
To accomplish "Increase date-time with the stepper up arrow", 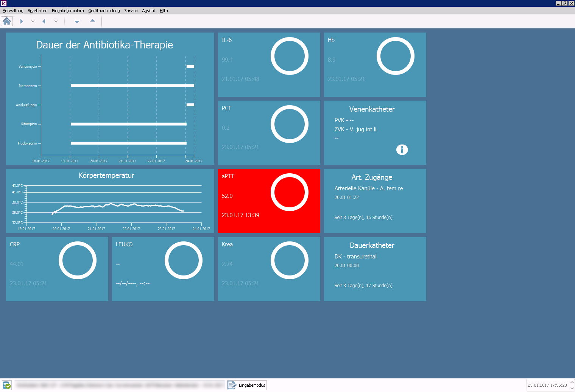I will (x=572, y=383).
